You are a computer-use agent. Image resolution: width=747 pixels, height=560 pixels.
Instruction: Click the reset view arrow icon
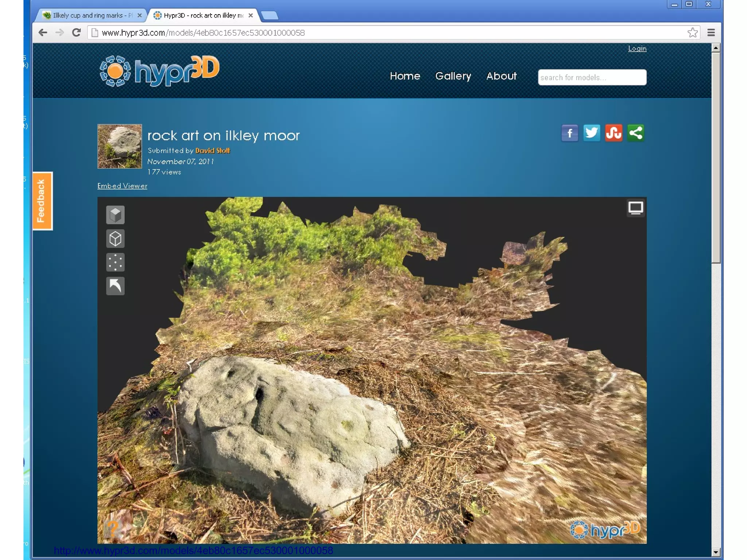click(x=115, y=286)
